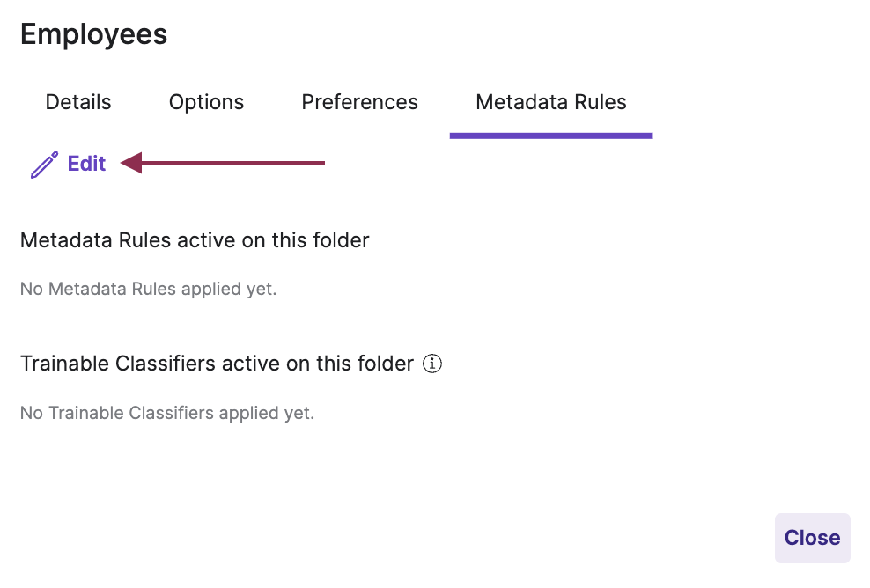Click the Metadata Rules active heading

195,239
